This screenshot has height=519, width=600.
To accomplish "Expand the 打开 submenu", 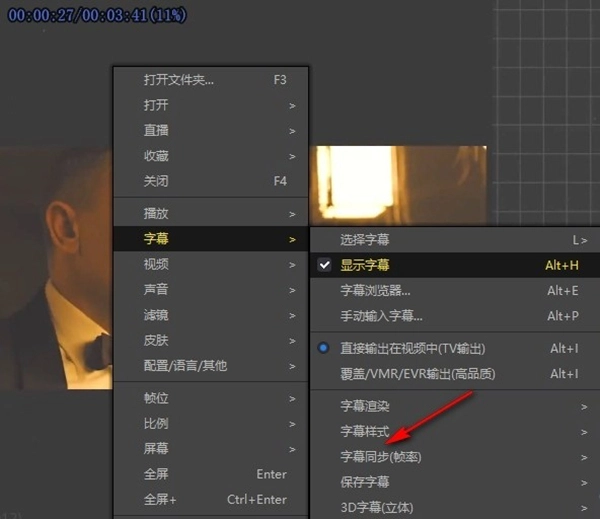I will tap(156, 105).
